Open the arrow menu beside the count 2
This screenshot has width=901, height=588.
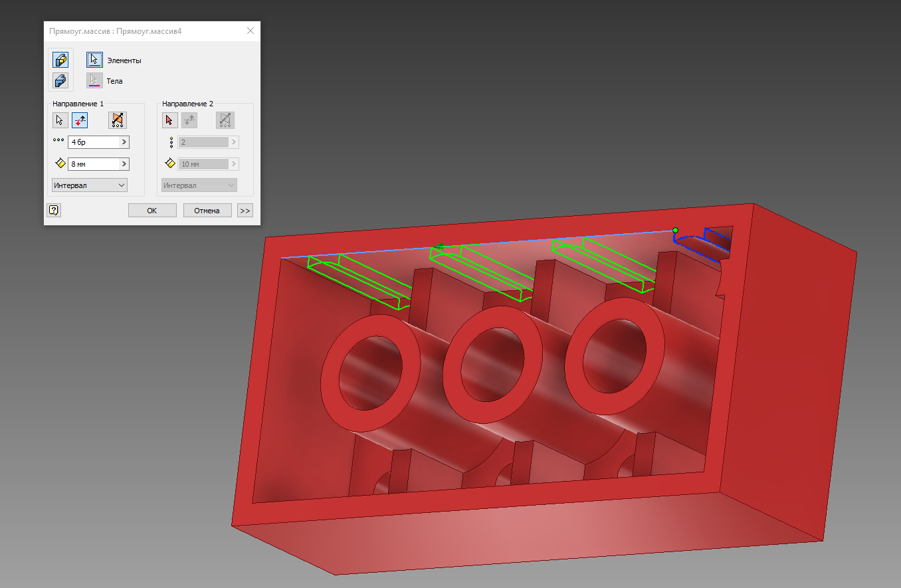(234, 142)
